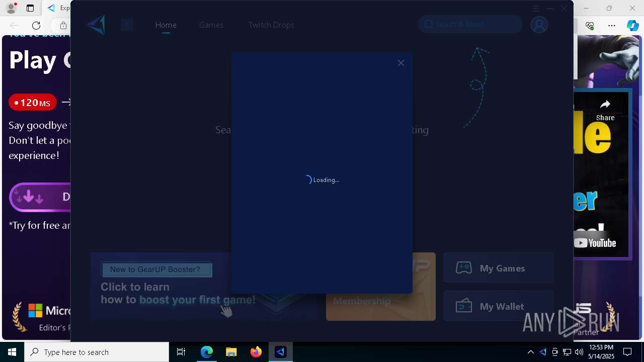Open network status in system tray
Viewport: 644px width, 362px height.
coord(567,352)
